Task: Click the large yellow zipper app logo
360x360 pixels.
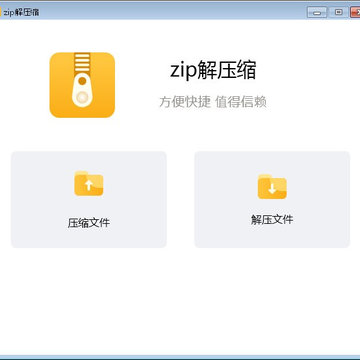Action: coord(82,85)
